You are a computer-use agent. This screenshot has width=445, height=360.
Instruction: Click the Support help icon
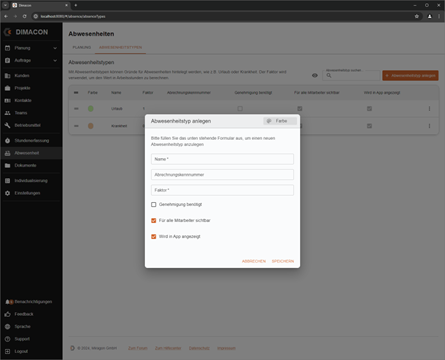coord(7,339)
